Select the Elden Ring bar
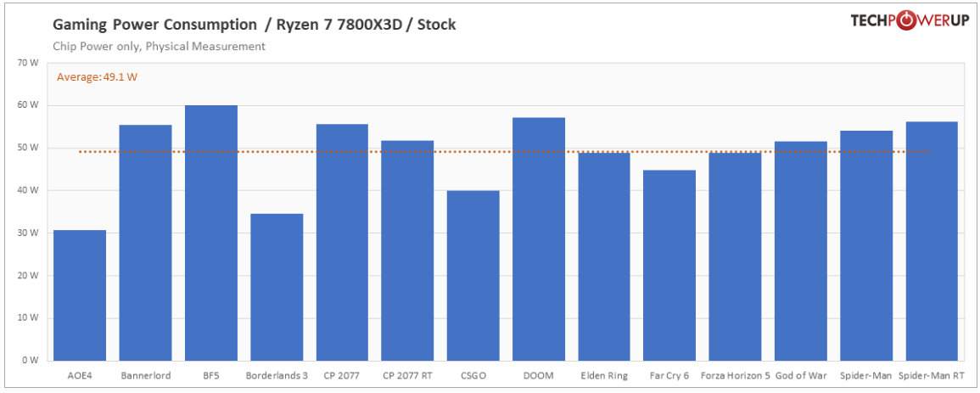Screen dimensions: 980x393 (604, 257)
